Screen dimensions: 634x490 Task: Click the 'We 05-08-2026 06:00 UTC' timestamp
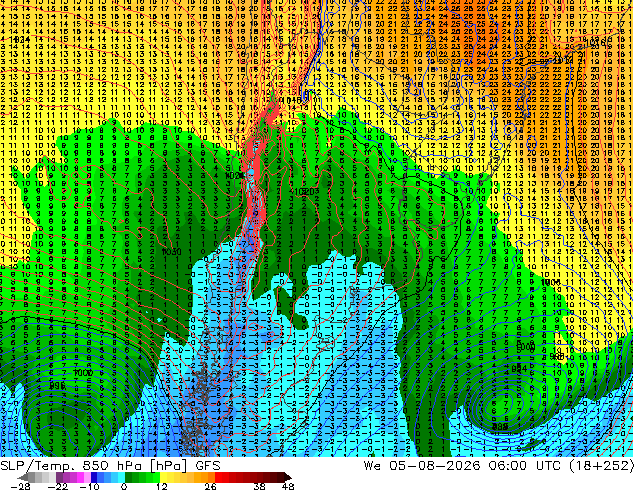(464, 466)
